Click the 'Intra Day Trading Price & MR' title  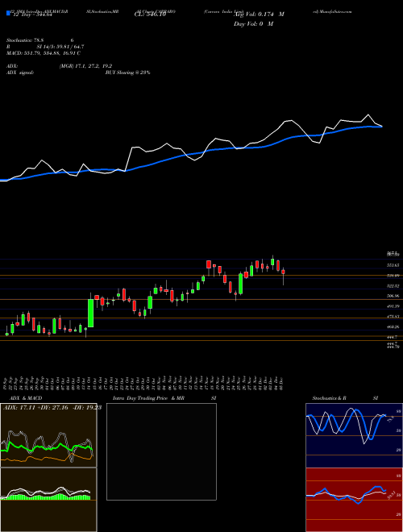click(148, 398)
